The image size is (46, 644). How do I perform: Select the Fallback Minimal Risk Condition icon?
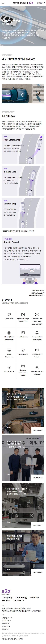(x=9, y=333)
